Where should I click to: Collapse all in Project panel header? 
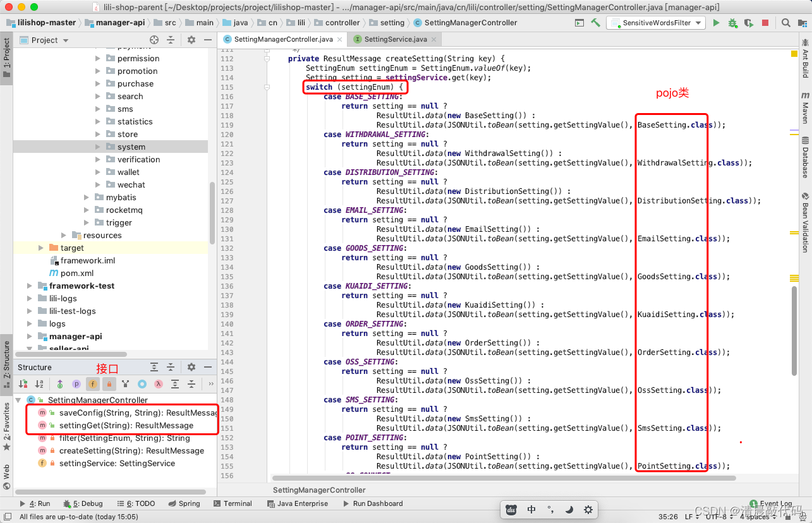pyautogui.click(x=170, y=40)
